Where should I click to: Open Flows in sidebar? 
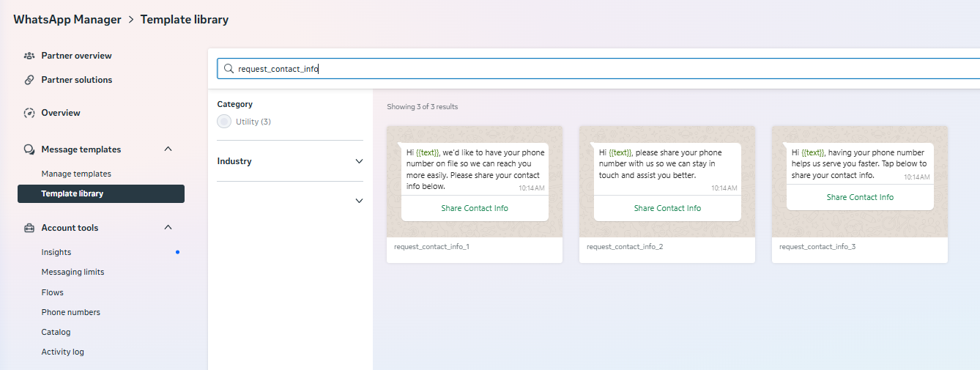click(x=52, y=292)
